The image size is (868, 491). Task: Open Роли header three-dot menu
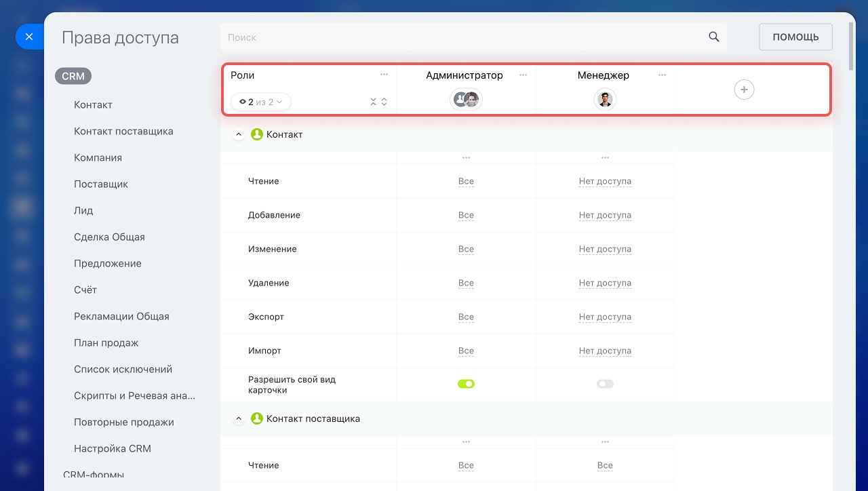pos(384,75)
